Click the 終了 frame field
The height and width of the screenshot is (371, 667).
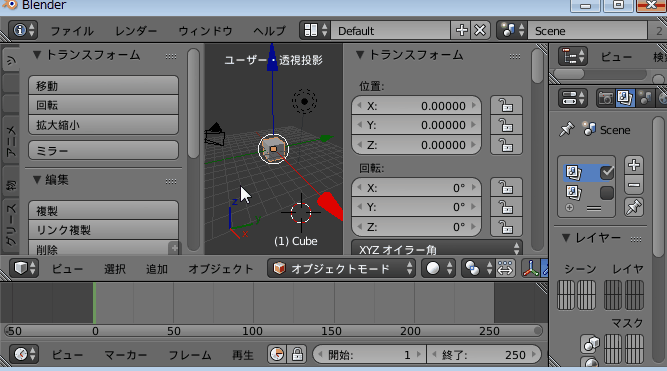click(x=484, y=354)
